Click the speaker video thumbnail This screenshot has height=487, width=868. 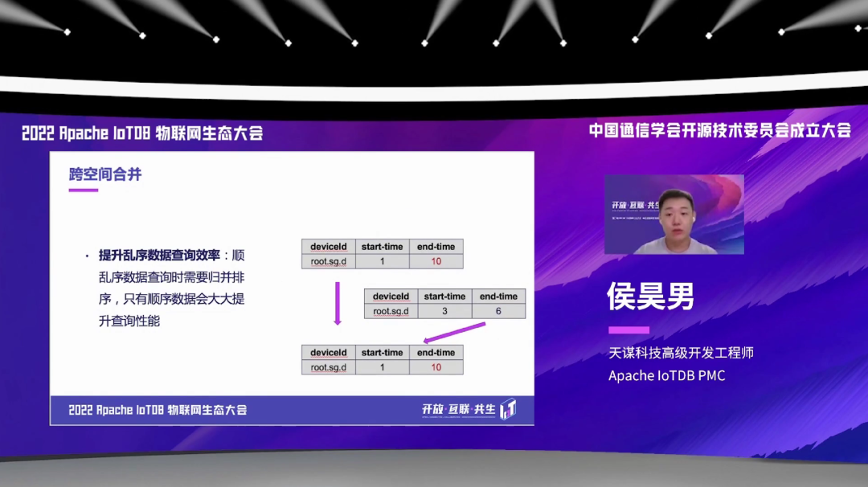click(674, 215)
